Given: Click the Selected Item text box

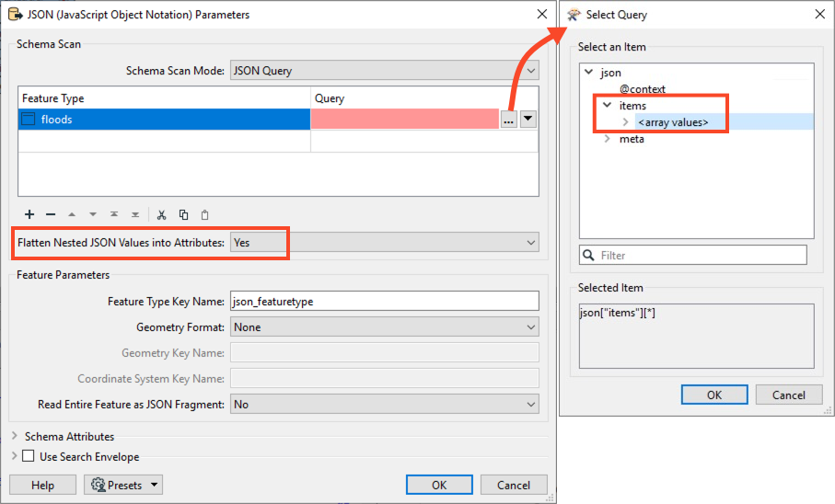Looking at the screenshot, I should pos(697,336).
